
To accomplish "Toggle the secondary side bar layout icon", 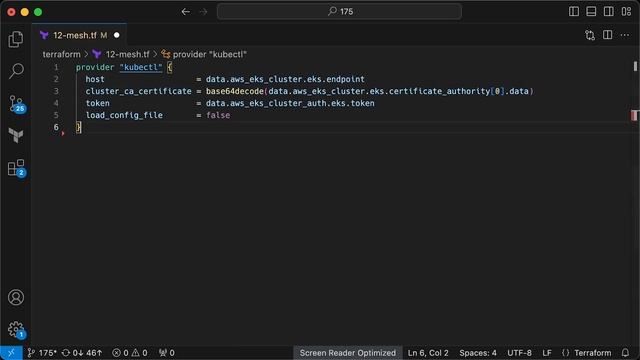I will click(x=609, y=11).
